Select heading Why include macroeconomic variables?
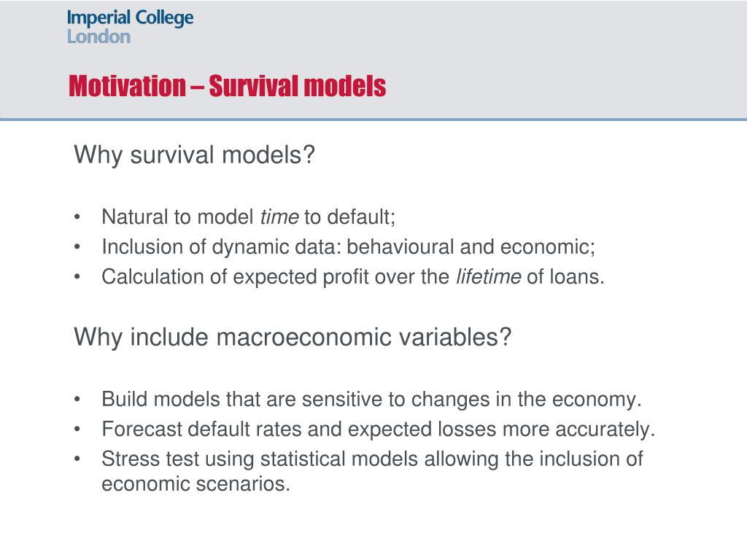The image size is (747, 560). pos(293,338)
